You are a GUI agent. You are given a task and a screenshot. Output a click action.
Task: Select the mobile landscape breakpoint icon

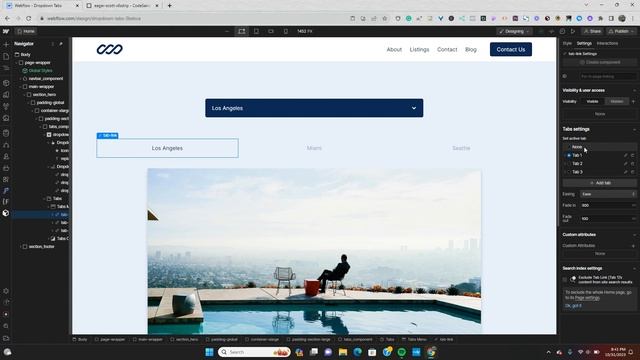click(x=271, y=31)
